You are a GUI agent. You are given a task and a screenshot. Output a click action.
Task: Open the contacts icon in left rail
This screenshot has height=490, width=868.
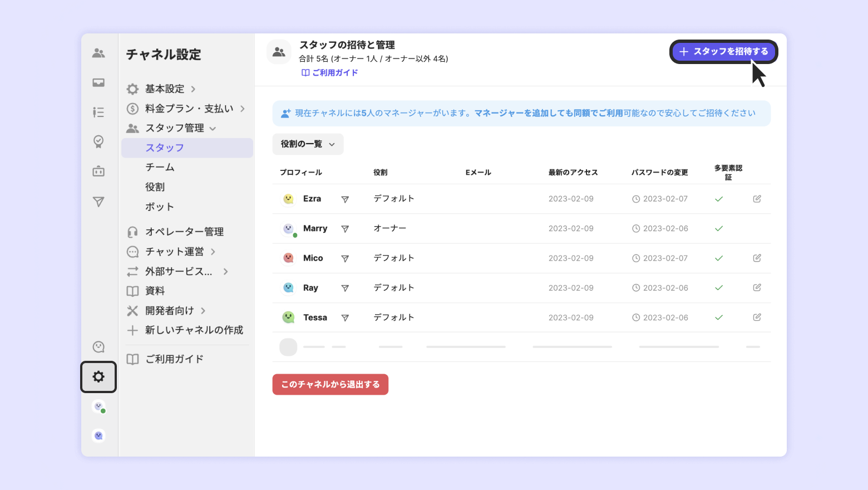point(98,53)
